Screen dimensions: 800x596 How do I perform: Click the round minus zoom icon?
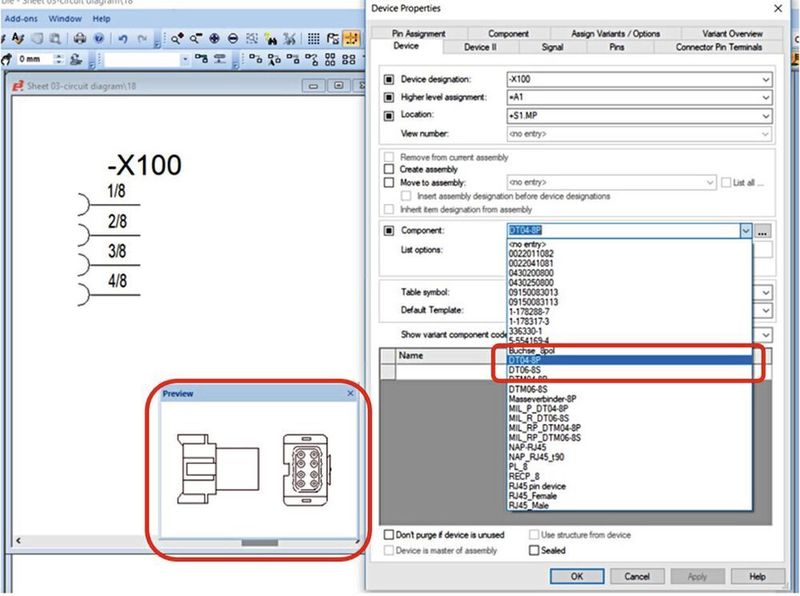tap(233, 38)
